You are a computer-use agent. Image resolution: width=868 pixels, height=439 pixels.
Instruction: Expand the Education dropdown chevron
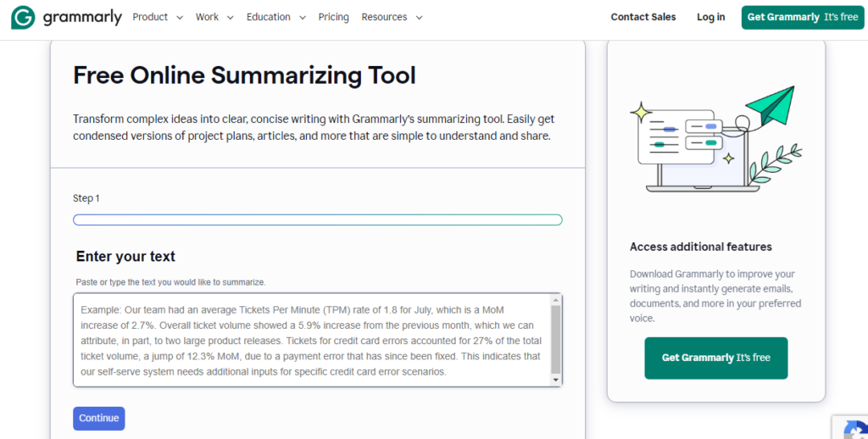pyautogui.click(x=303, y=18)
